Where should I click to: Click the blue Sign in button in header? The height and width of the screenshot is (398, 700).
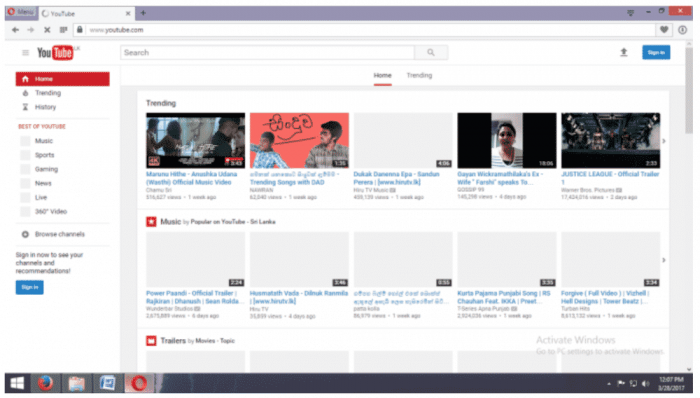pyautogui.click(x=656, y=53)
